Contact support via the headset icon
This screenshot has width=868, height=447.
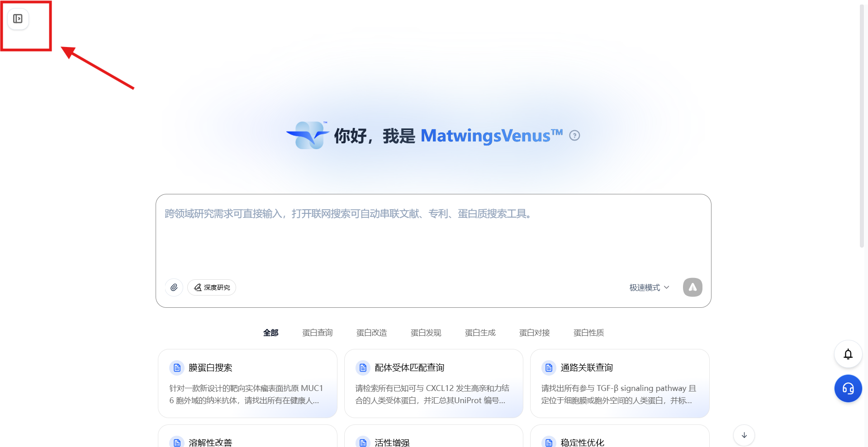pos(848,388)
